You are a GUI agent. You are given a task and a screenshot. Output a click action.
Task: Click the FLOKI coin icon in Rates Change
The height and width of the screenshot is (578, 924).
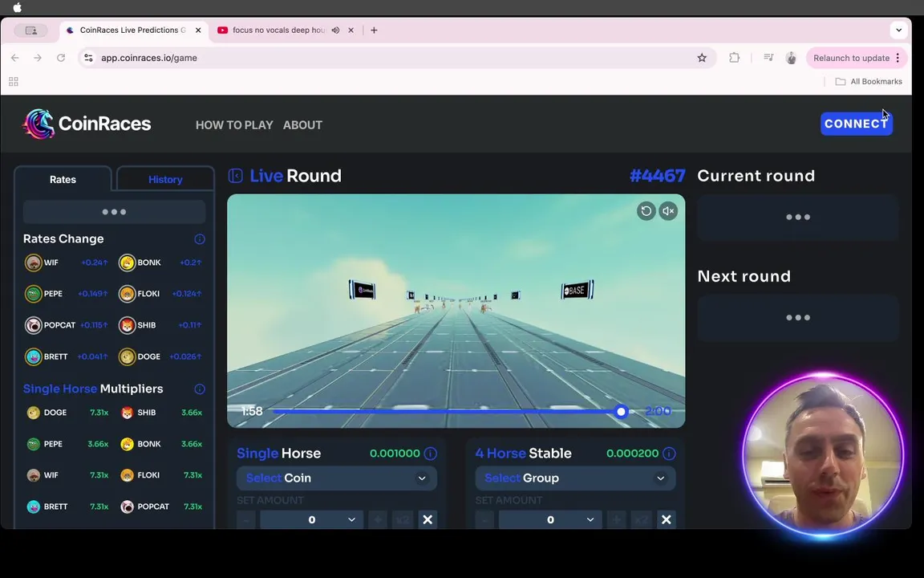pos(128,294)
